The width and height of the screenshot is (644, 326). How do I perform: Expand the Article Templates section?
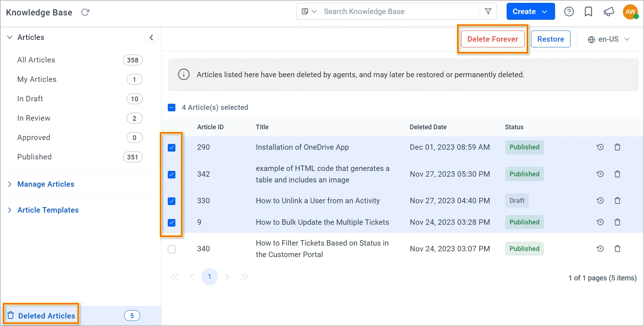(x=48, y=210)
